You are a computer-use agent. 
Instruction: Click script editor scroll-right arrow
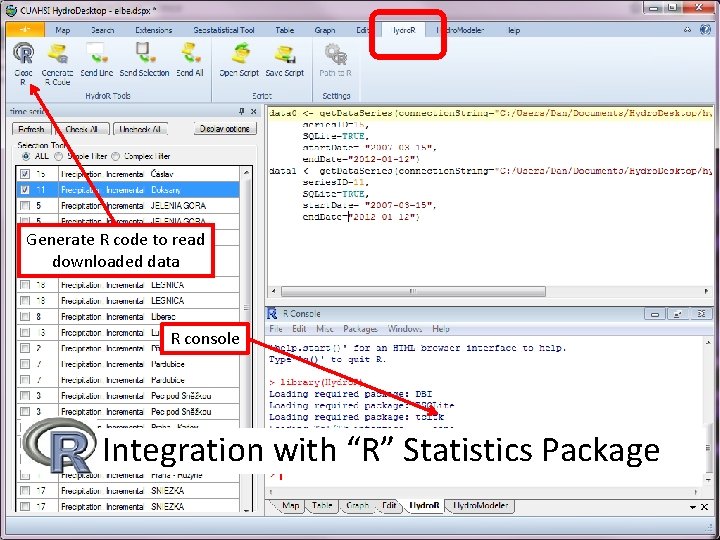coord(706,291)
